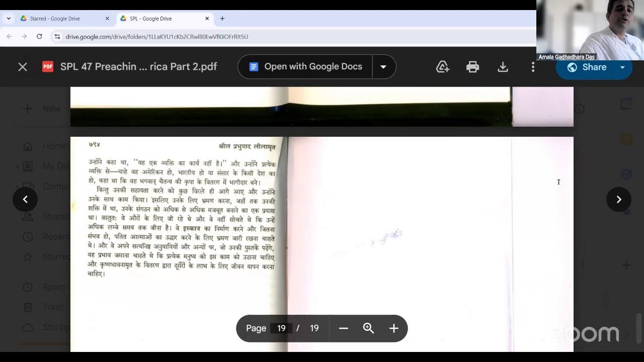Click the red PDF file type icon
Screen dimensions: 644x362
pos(48,66)
